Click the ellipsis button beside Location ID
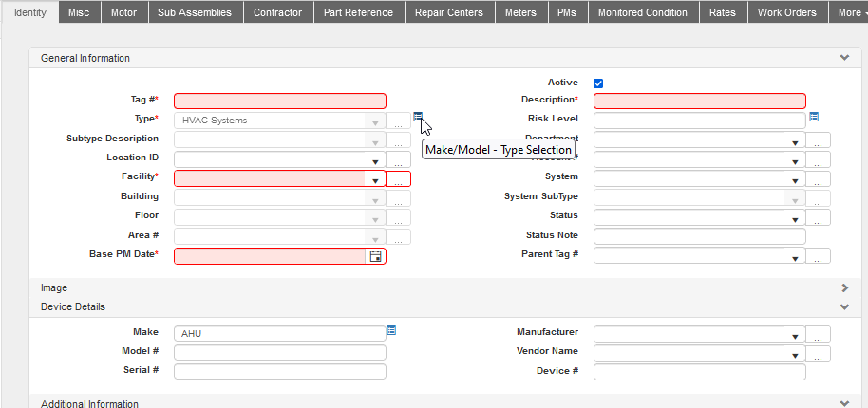Screen dimensions: 868x408 [399, 159]
